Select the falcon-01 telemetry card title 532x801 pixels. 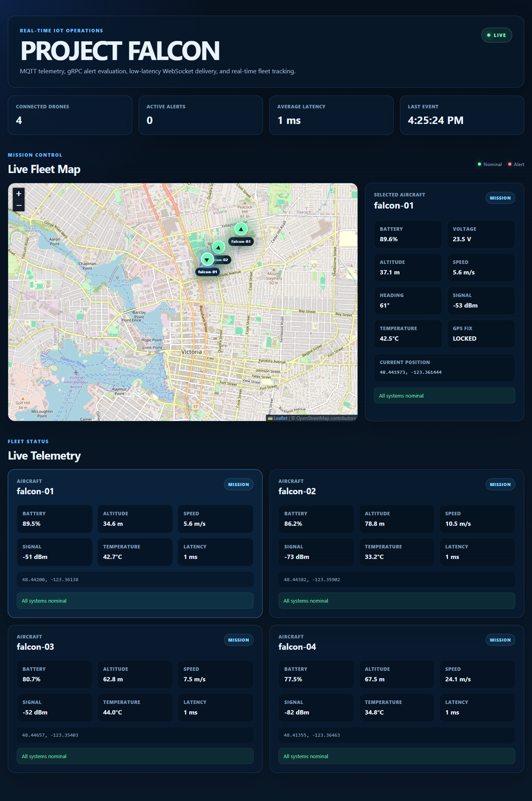pos(35,491)
